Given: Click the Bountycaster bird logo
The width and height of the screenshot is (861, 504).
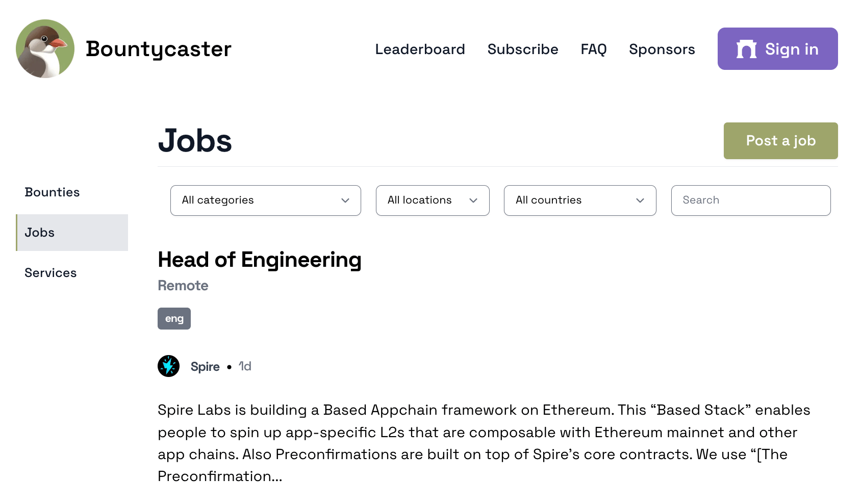Looking at the screenshot, I should coord(45,49).
